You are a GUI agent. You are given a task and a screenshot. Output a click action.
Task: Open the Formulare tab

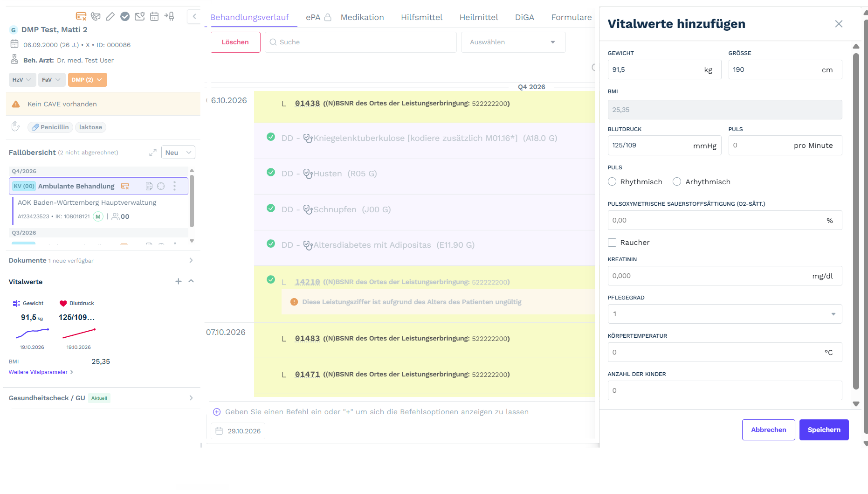pos(572,17)
